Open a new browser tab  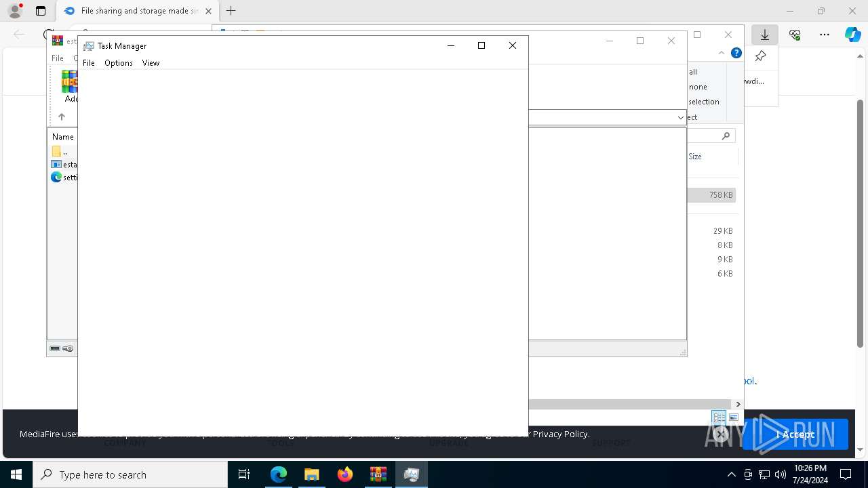point(231,11)
